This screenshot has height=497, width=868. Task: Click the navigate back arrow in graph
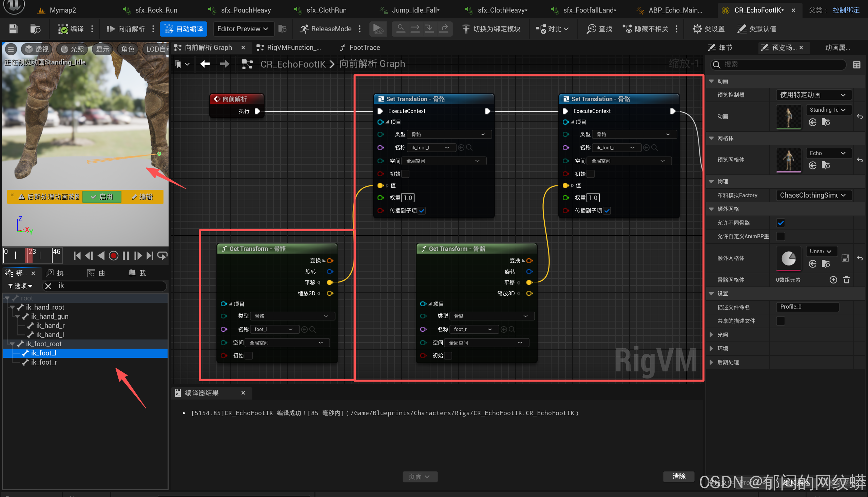205,64
